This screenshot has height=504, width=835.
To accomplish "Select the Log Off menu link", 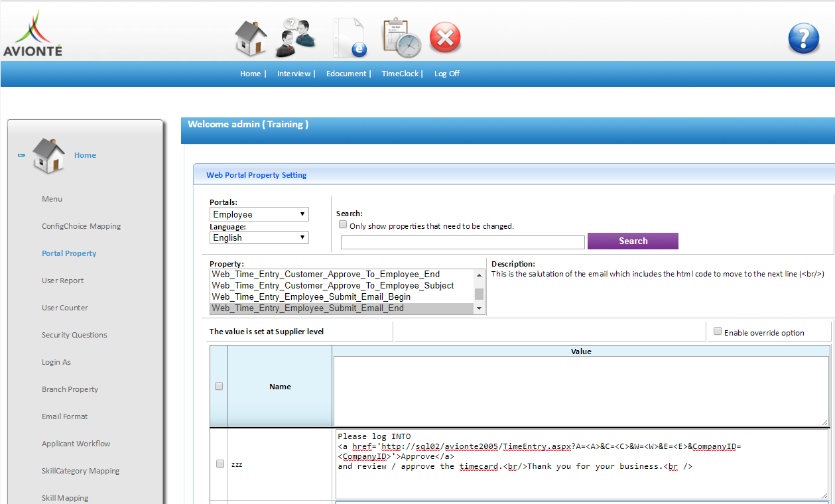I will click(x=447, y=74).
